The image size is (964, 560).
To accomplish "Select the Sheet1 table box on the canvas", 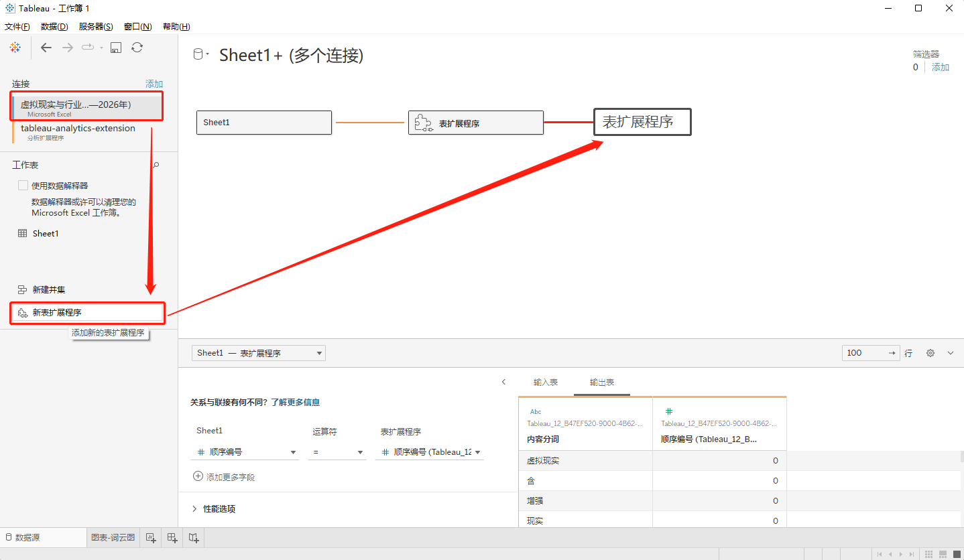I will 264,123.
